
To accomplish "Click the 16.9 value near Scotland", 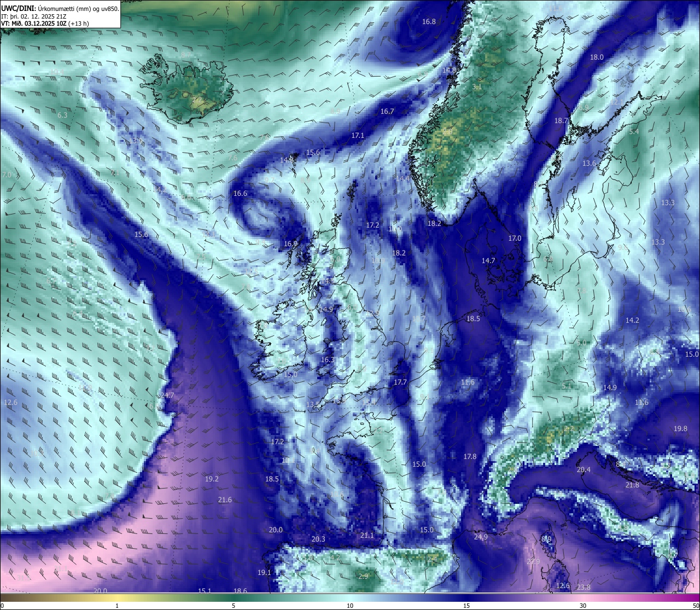I will pyautogui.click(x=290, y=244).
